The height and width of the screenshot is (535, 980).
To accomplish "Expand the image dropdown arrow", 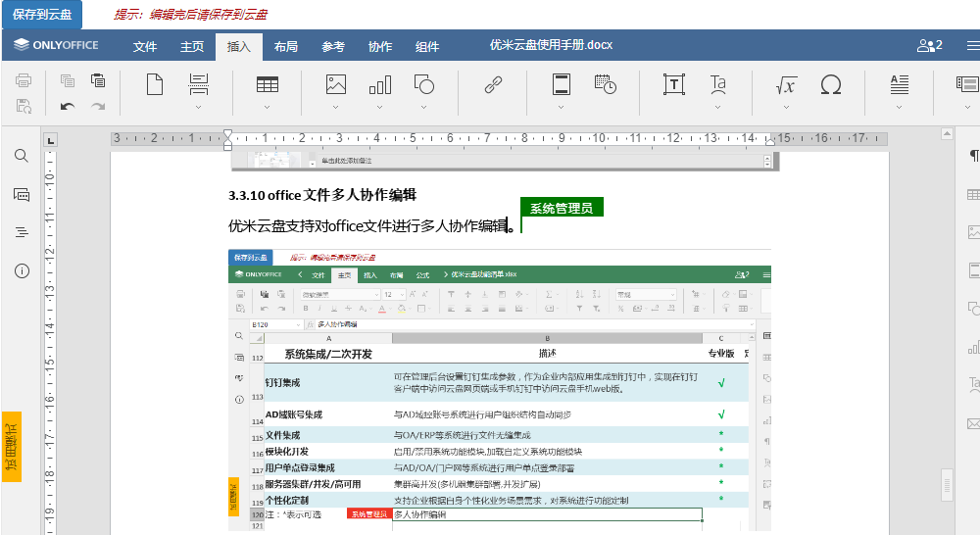I will click(x=336, y=107).
